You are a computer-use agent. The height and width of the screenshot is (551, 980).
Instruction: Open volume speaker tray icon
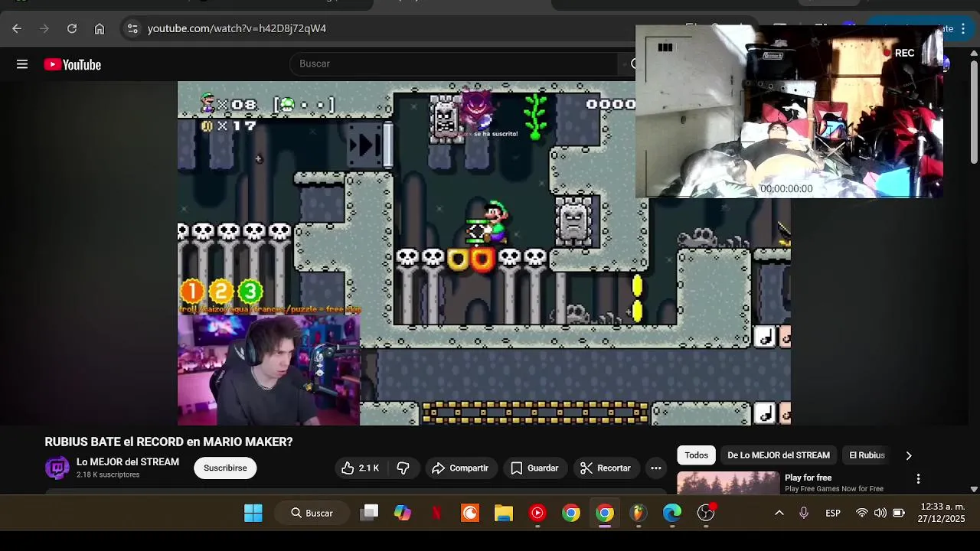[880, 513]
